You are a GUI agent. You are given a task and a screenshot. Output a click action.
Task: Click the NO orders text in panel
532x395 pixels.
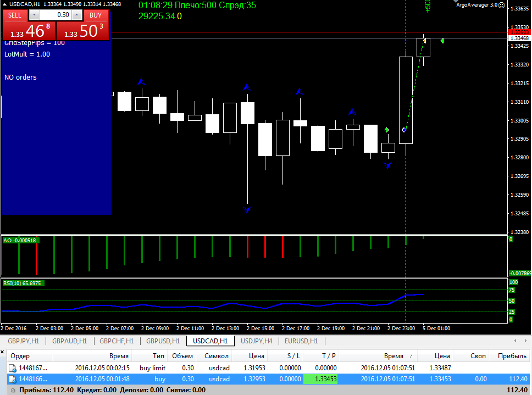click(20, 77)
